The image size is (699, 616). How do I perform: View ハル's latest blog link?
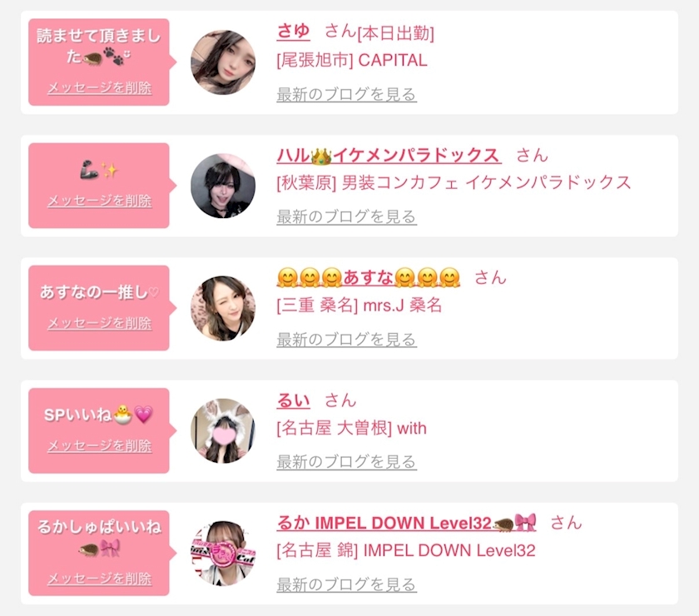(x=346, y=216)
